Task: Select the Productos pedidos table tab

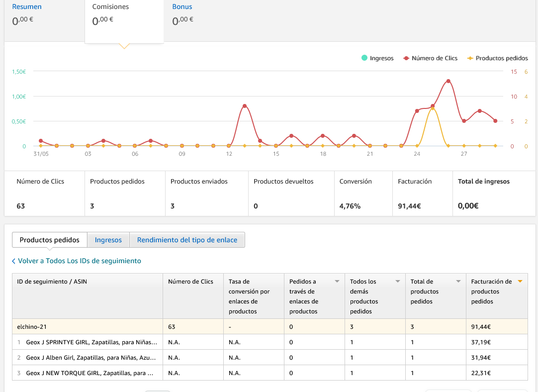Action: click(x=49, y=240)
